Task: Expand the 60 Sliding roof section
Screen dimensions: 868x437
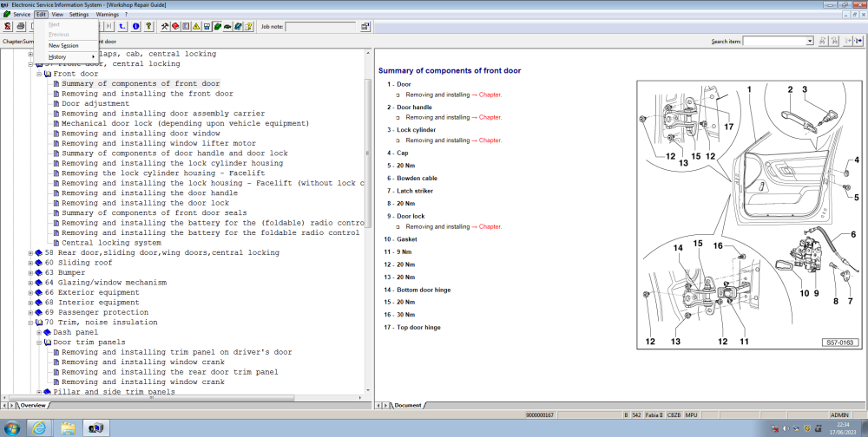Action: 31,263
